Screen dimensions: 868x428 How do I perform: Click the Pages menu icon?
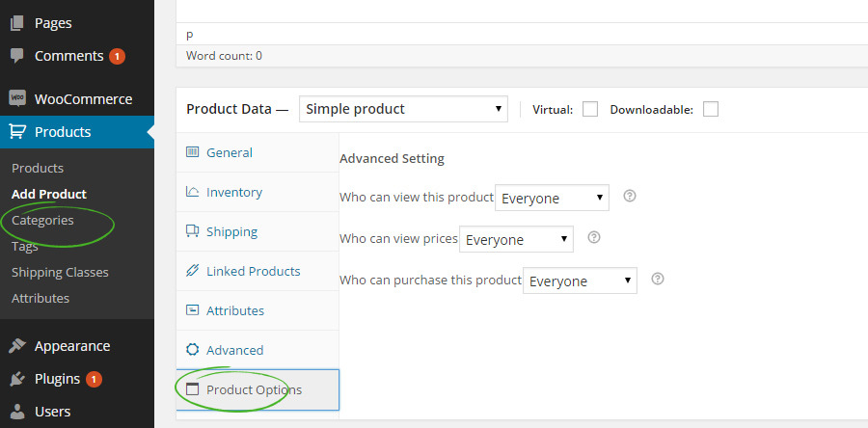[17, 23]
